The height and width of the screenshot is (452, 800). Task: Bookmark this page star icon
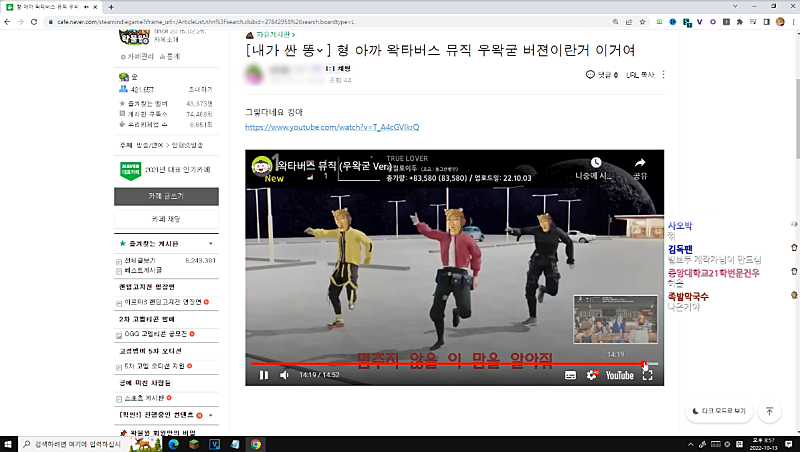tap(642, 22)
